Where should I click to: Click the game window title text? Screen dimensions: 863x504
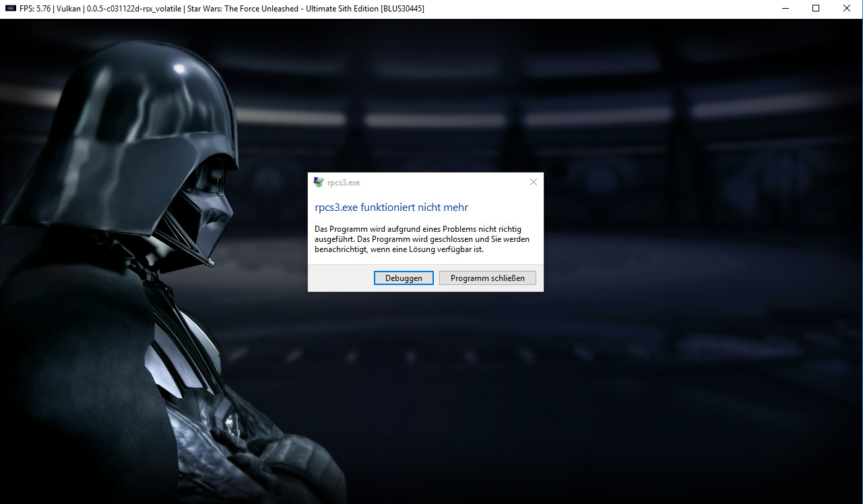[222, 9]
